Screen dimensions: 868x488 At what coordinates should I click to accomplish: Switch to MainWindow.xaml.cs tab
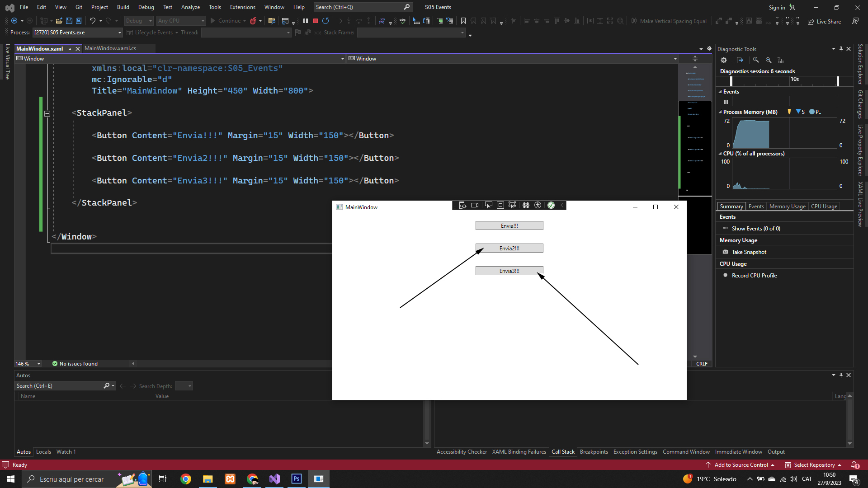click(110, 48)
